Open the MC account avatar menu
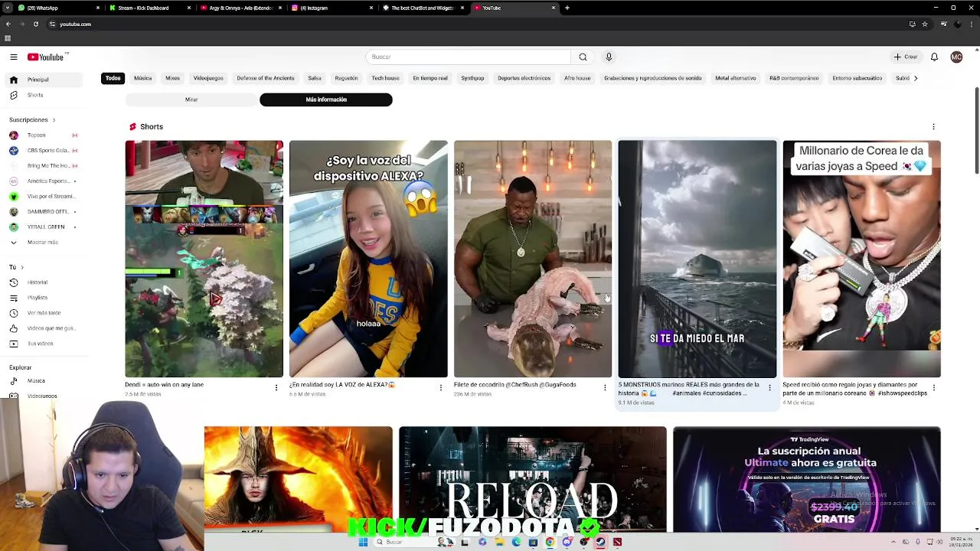 tap(956, 57)
